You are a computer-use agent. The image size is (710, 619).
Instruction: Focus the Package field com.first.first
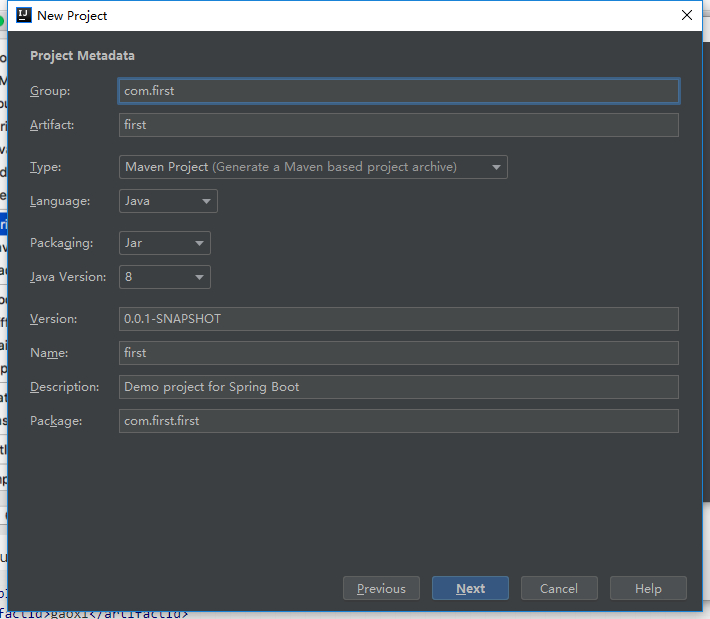click(x=398, y=421)
